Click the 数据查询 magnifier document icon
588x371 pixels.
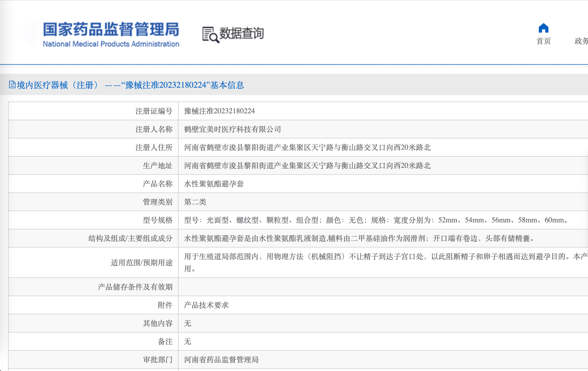tap(210, 34)
